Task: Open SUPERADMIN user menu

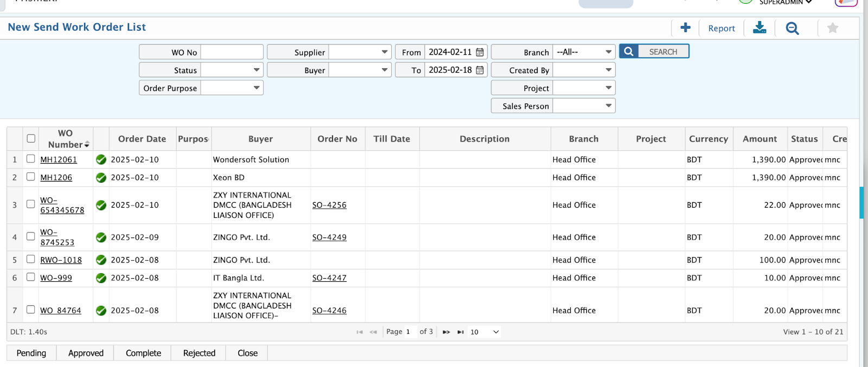Action: click(785, 2)
